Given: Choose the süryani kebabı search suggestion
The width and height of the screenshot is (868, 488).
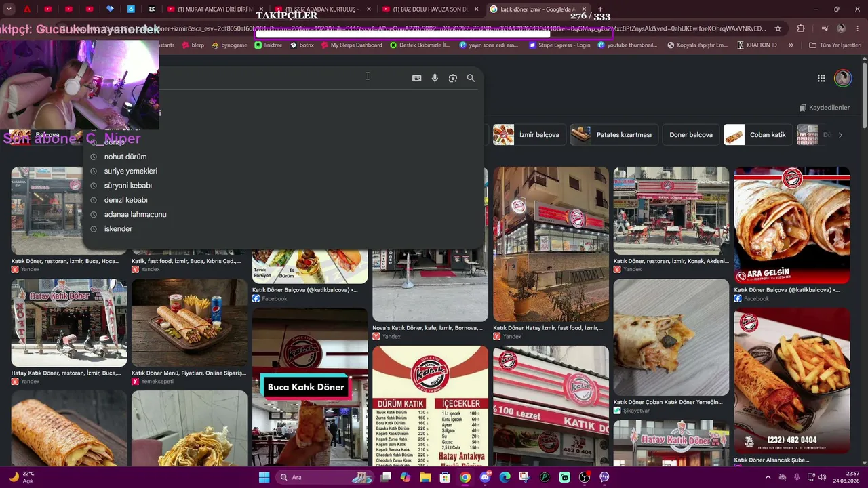Looking at the screenshot, I should pyautogui.click(x=128, y=185).
